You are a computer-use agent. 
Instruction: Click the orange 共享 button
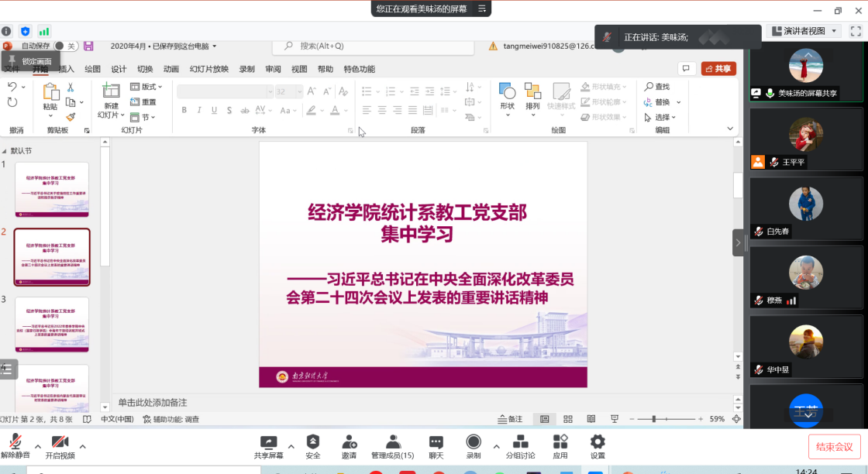tap(718, 68)
